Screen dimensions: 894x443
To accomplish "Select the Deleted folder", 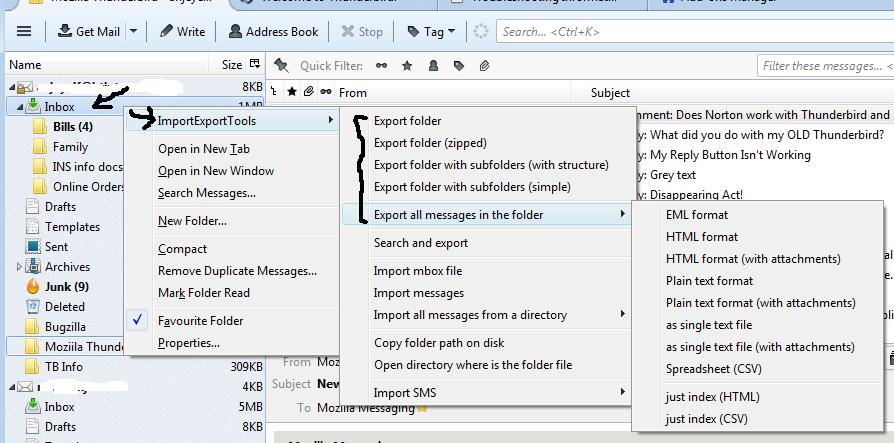I will [64, 306].
